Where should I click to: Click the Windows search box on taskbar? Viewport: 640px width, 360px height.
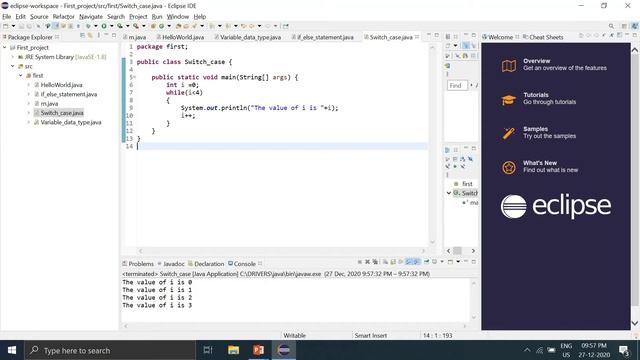[110, 350]
